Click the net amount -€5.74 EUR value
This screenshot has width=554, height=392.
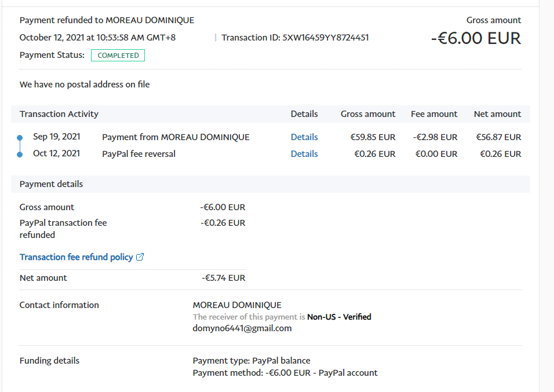point(223,278)
